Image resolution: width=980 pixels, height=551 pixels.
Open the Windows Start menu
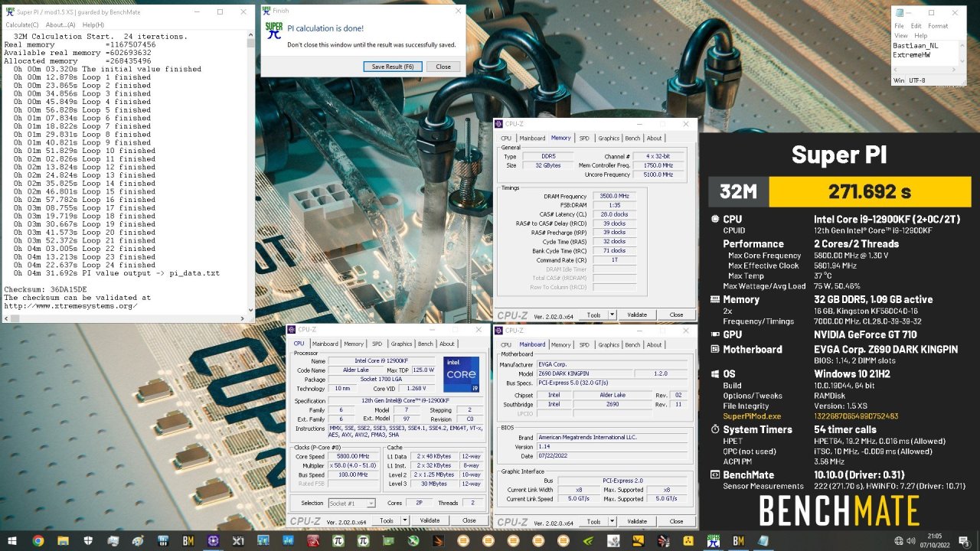coord(13,541)
